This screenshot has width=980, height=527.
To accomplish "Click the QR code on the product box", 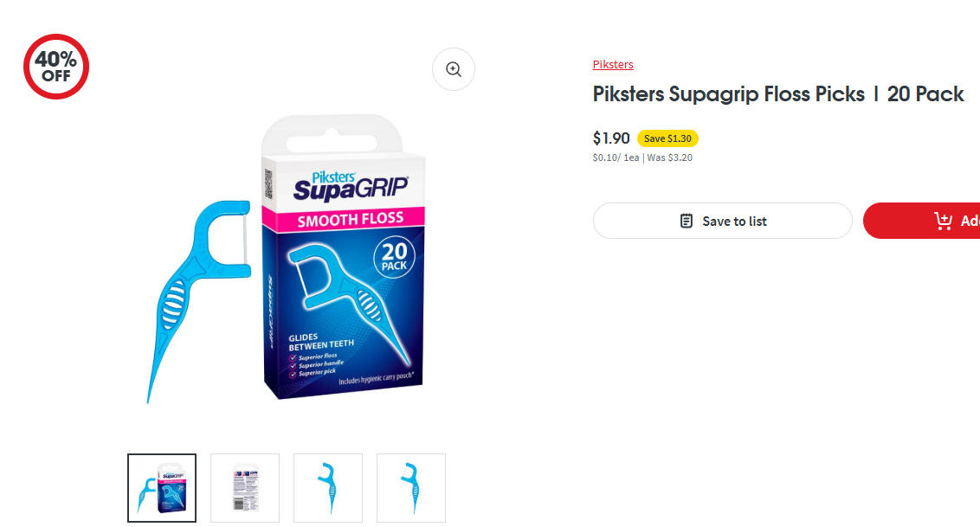I will (268, 183).
